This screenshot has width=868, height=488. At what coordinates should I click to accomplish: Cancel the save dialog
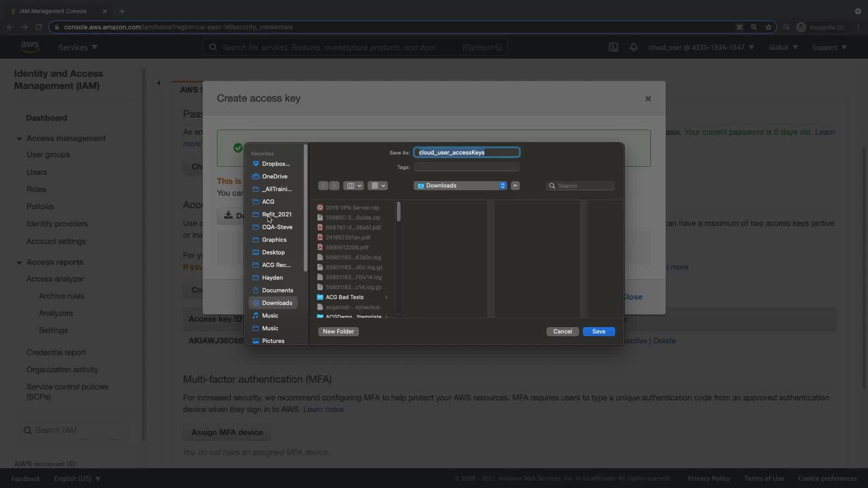(562, 332)
